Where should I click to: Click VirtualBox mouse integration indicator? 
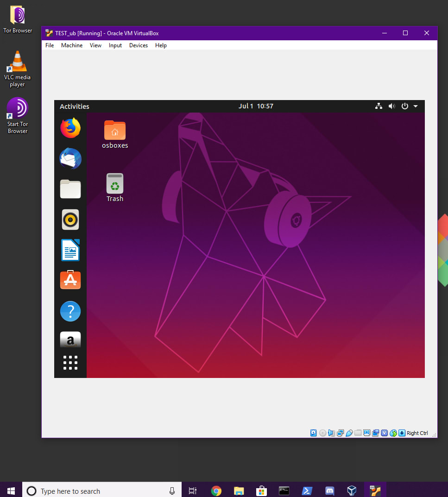click(393, 433)
